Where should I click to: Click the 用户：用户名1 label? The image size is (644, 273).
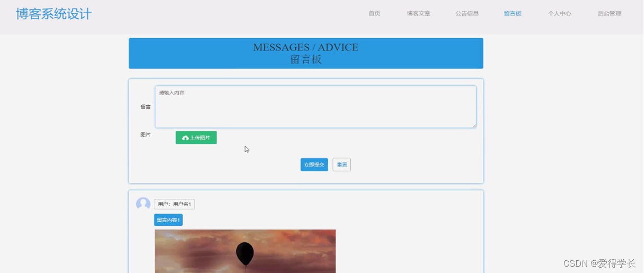[174, 204]
